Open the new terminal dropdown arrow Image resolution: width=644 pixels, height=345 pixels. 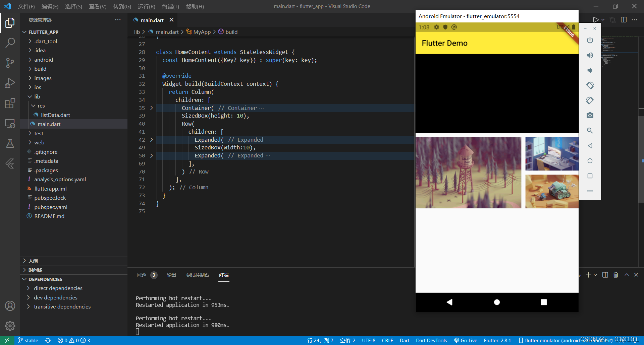[x=595, y=275]
